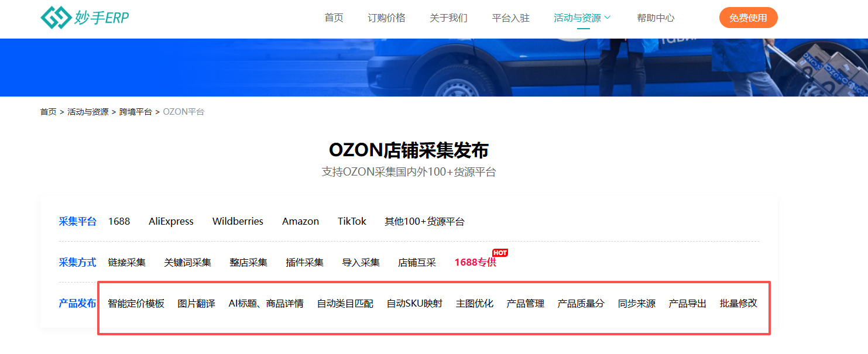Screen dimensions: 868x354
Task: Open 智能定价模板 under 产品发布
Action: coord(136,303)
